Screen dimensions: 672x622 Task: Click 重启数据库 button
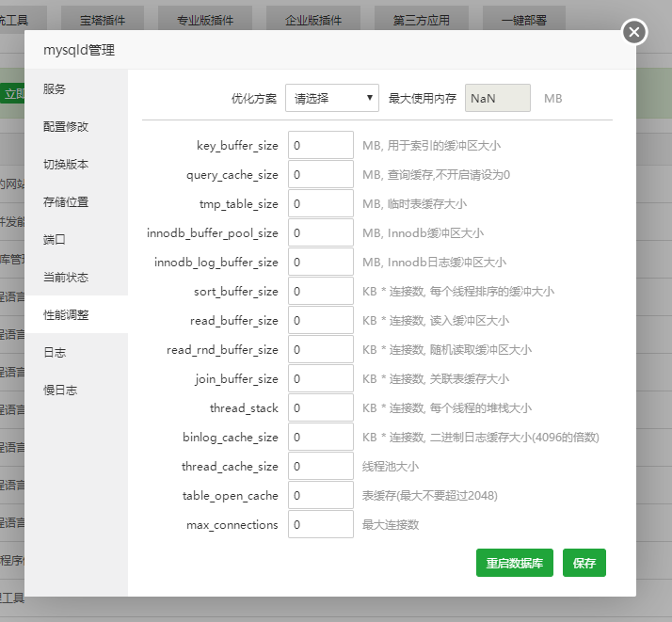[514, 563]
